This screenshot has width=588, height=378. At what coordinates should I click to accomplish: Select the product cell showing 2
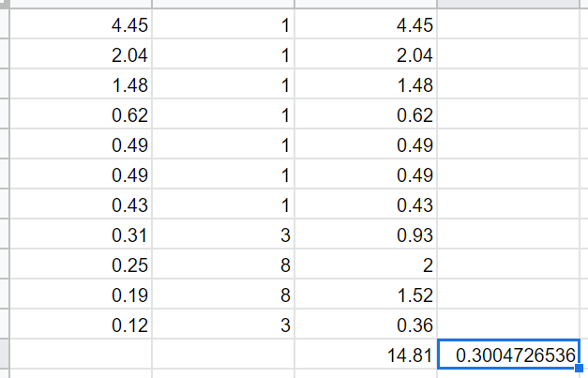pos(366,264)
